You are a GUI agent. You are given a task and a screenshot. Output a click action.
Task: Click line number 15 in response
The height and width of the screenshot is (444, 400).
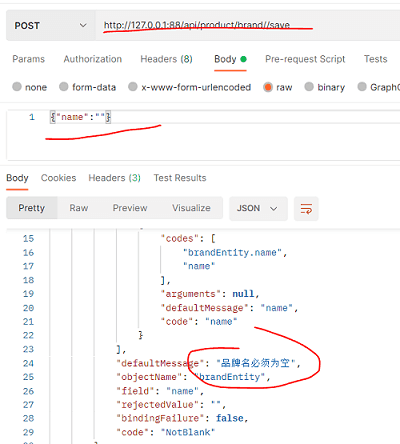coord(28,239)
